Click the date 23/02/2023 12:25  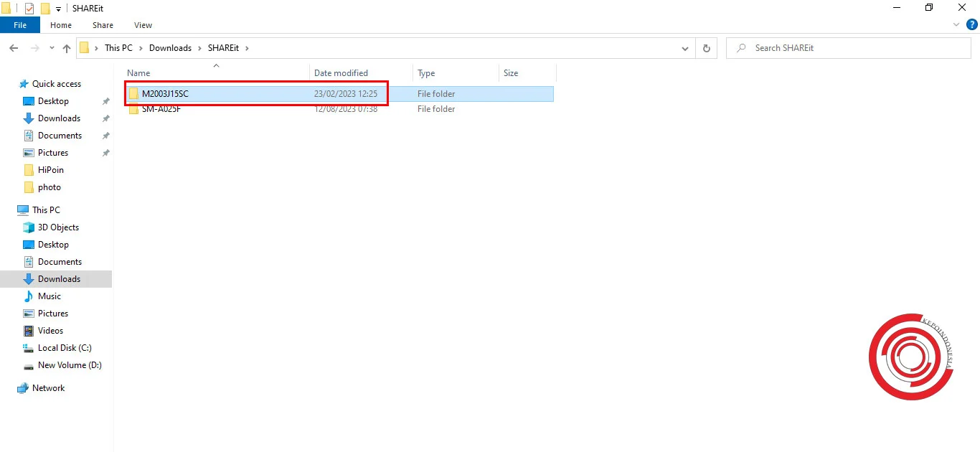click(x=346, y=94)
